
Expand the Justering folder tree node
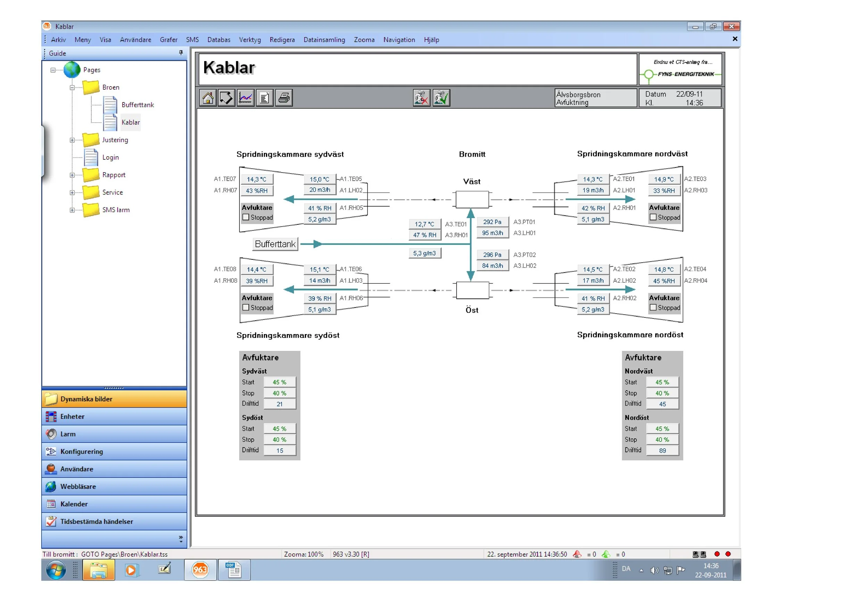[x=72, y=140]
